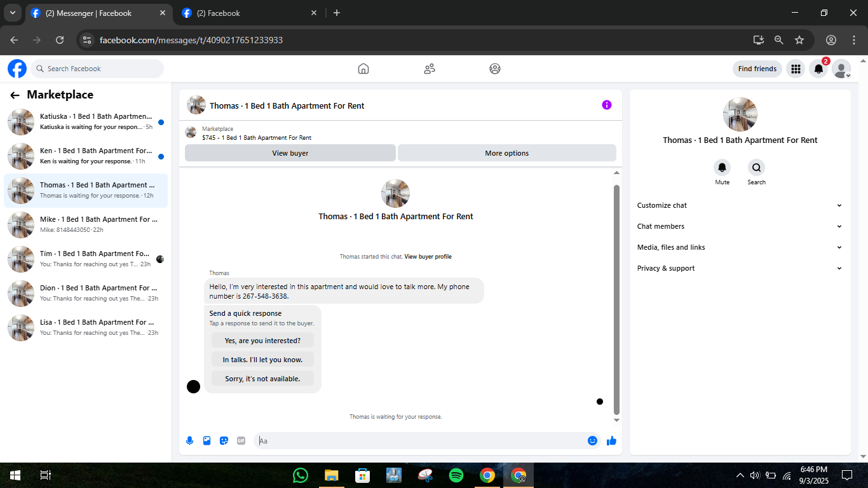Open Chrome's three-dot menu
The width and height of the screenshot is (868, 488).
(x=854, y=39)
